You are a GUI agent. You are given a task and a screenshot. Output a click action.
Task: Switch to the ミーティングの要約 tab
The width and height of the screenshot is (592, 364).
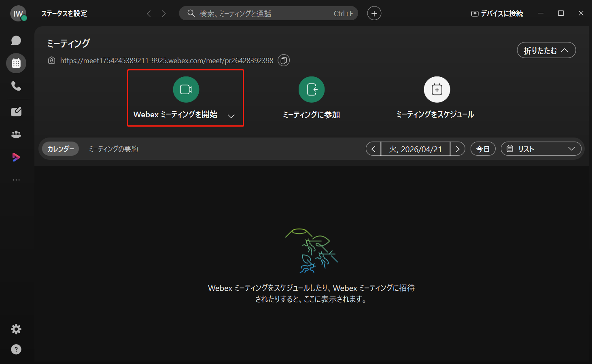[113, 149]
